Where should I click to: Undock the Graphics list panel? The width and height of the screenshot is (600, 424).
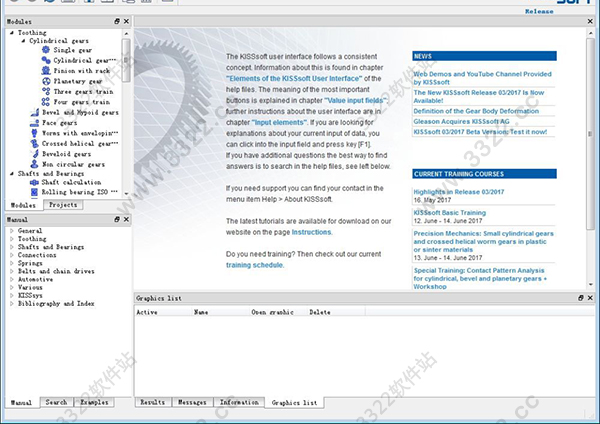581,298
